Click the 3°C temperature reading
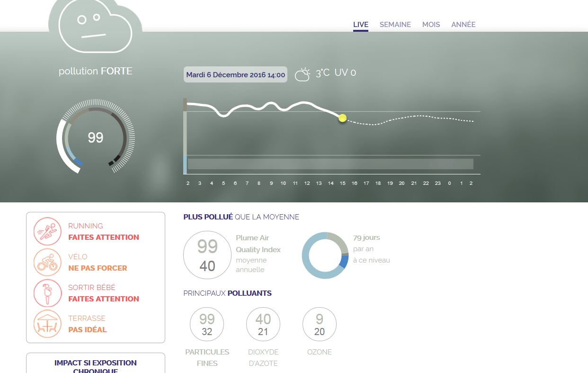Screen dimensions: 588x373 tap(323, 73)
